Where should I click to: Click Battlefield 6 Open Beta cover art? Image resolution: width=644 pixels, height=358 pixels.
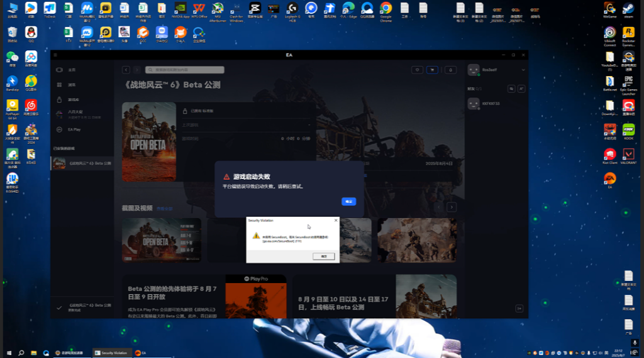coord(149,142)
